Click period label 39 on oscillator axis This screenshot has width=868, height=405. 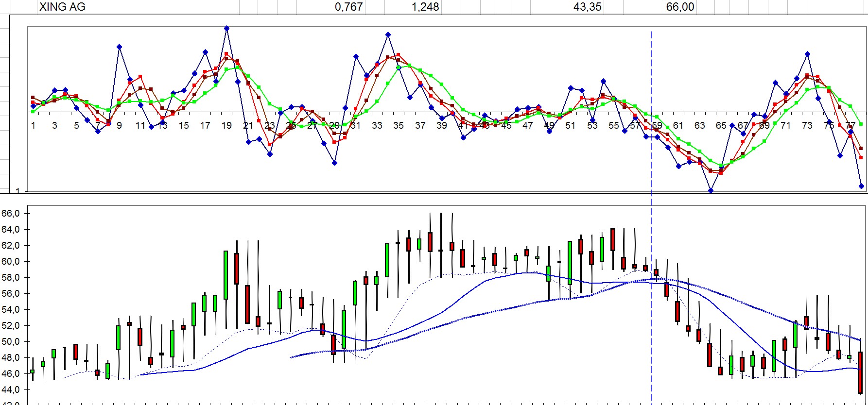442,125
